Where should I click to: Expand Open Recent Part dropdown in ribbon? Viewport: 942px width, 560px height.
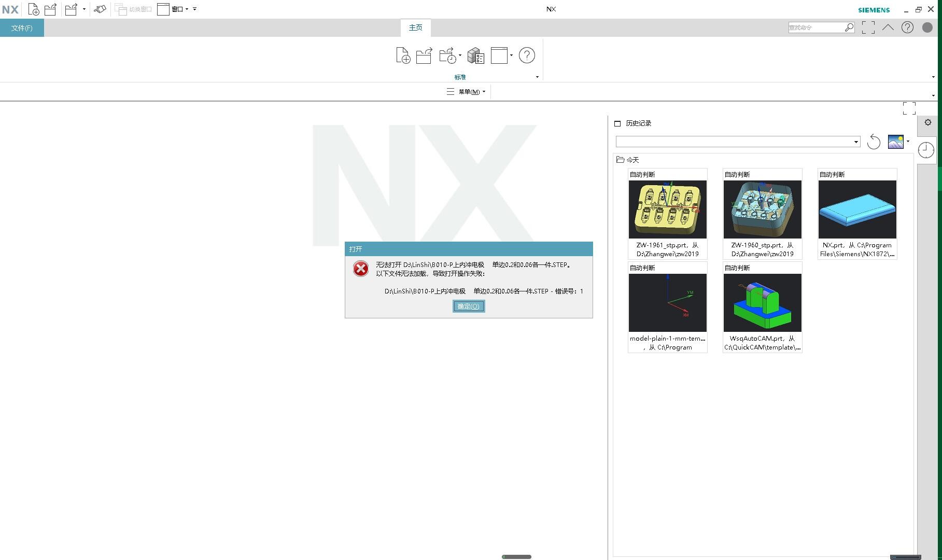point(460,55)
